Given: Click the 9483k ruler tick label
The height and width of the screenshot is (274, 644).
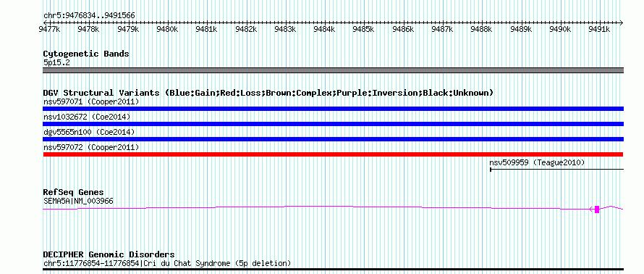Looking at the screenshot, I should [285, 30].
